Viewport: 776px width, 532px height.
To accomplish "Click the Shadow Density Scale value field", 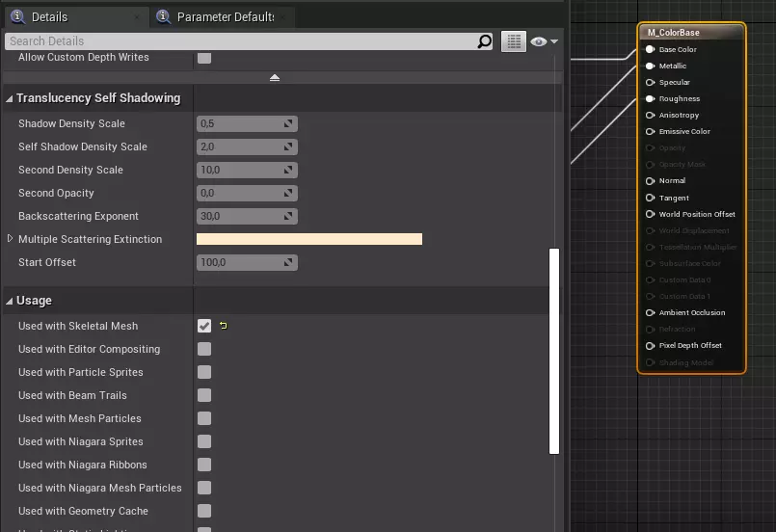I will [239, 123].
